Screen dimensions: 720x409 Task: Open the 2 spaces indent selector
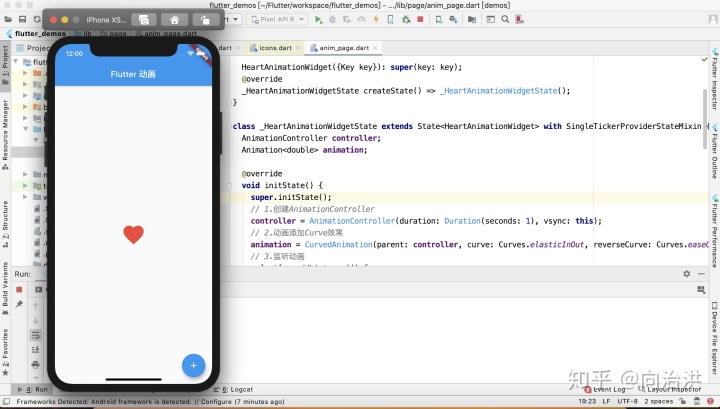coord(658,401)
